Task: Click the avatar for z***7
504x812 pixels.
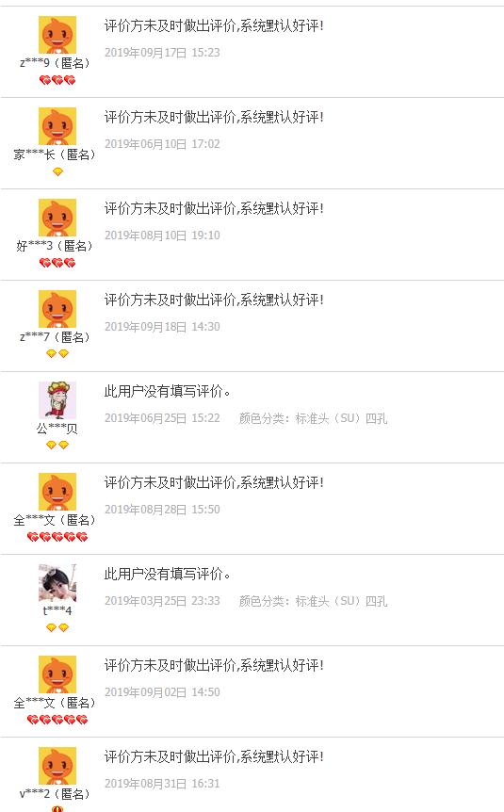Action: click(x=57, y=309)
